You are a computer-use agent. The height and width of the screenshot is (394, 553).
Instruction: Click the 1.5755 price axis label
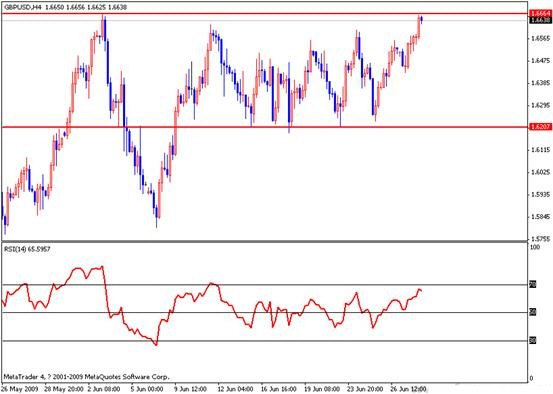click(541, 239)
